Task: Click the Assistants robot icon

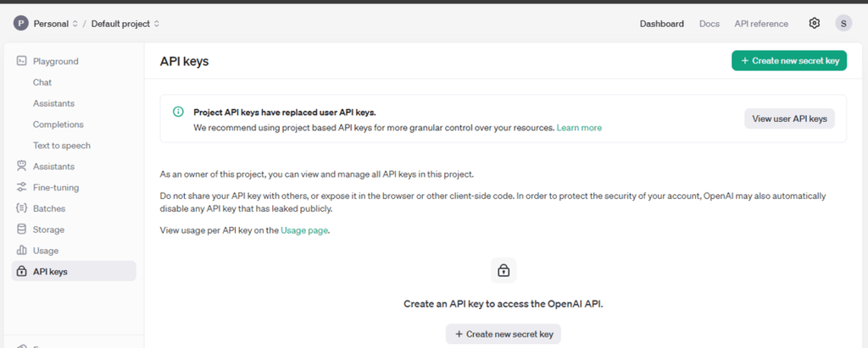Action: [x=22, y=167]
